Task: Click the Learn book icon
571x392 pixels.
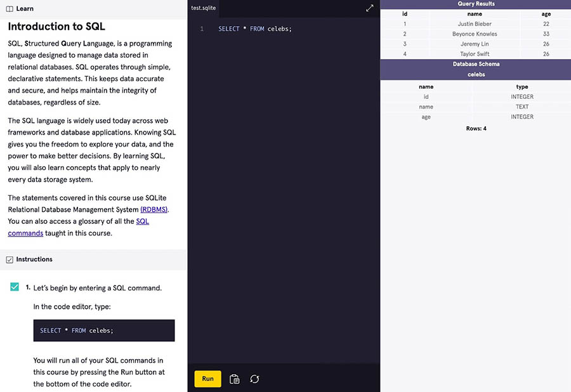Action: point(10,9)
